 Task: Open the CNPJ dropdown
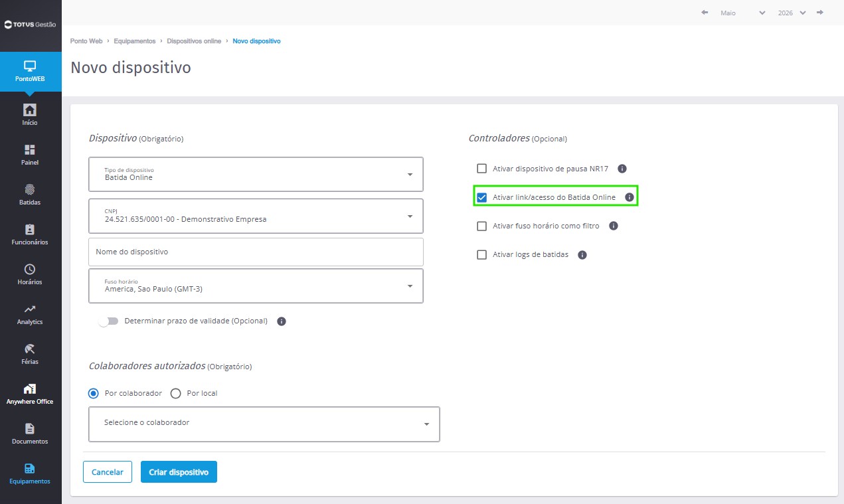click(x=256, y=216)
